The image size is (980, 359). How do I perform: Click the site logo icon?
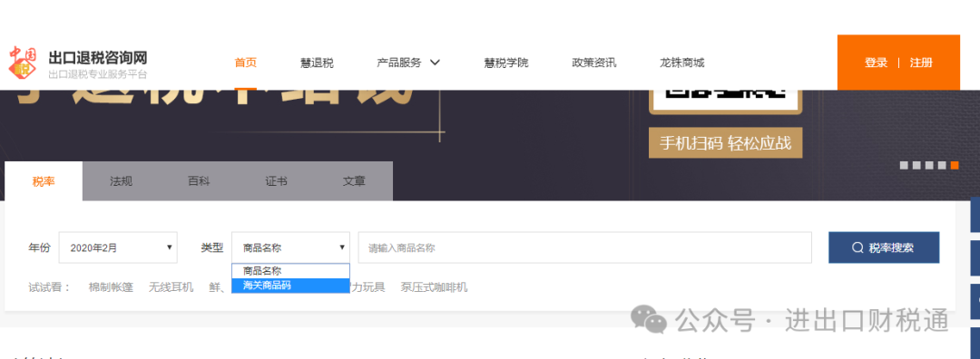pyautogui.click(x=24, y=63)
